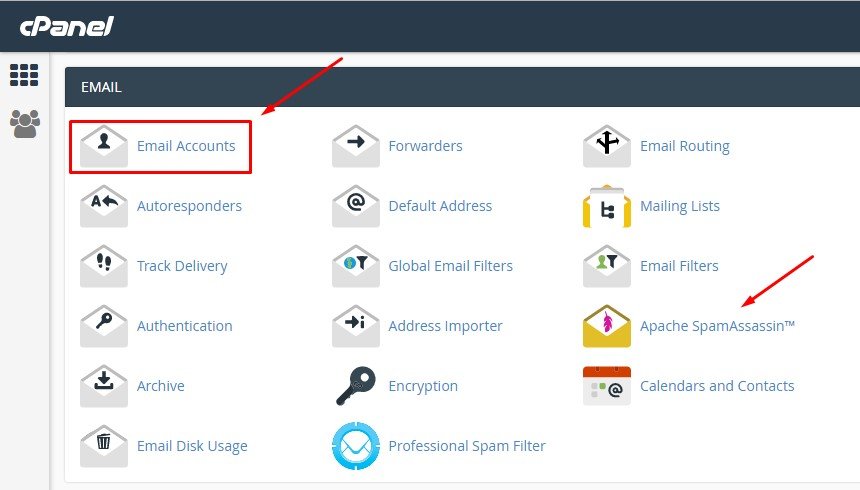The width and height of the screenshot is (860, 490).
Task: Collapse the EMAIL section header
Action: pyautogui.click(x=462, y=87)
